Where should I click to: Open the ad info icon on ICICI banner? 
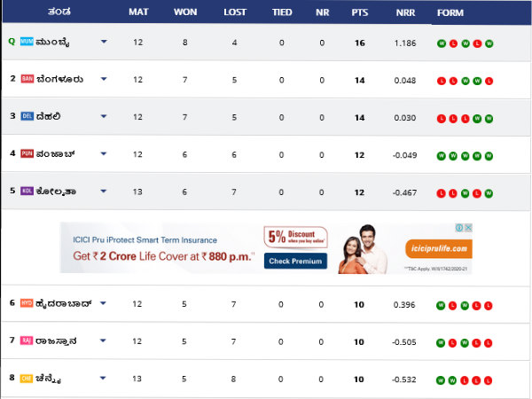pos(459,228)
